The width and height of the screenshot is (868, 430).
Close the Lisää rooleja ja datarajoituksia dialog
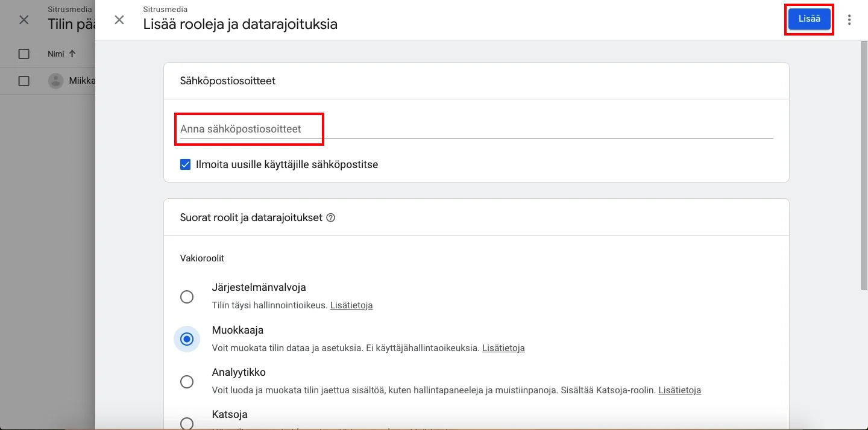(x=119, y=20)
